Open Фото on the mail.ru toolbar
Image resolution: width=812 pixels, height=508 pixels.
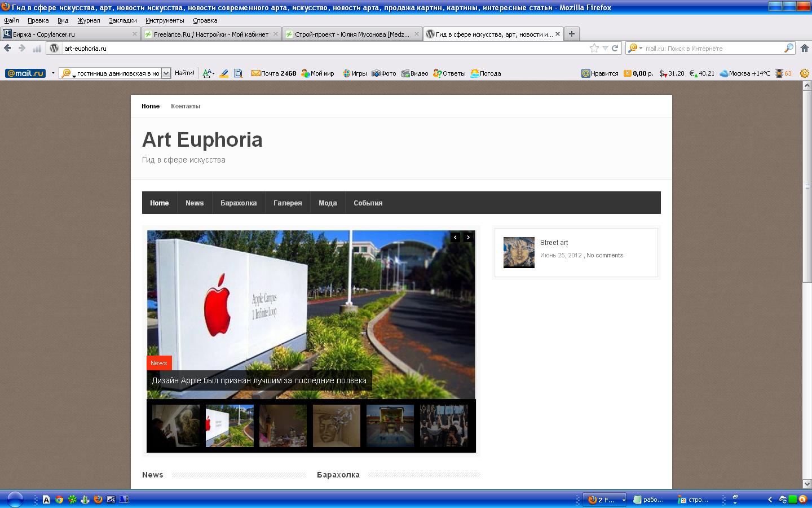pos(384,73)
